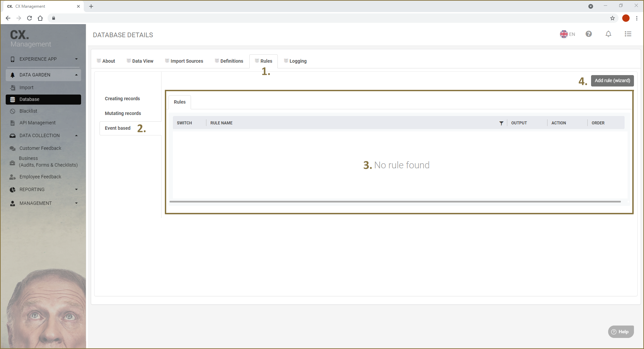The image size is (644, 349).
Task: Open Import in the sidebar
Action: pos(26,88)
